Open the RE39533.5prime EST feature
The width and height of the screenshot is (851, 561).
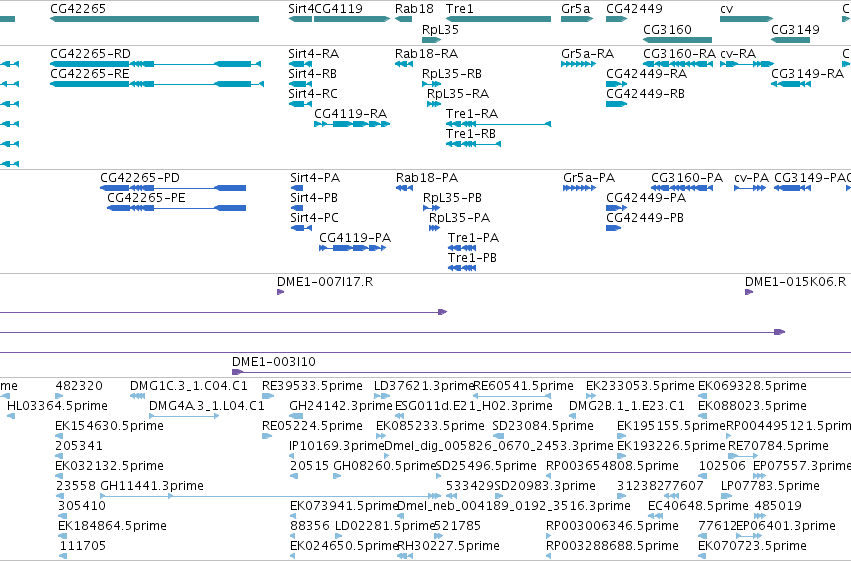tap(268, 396)
